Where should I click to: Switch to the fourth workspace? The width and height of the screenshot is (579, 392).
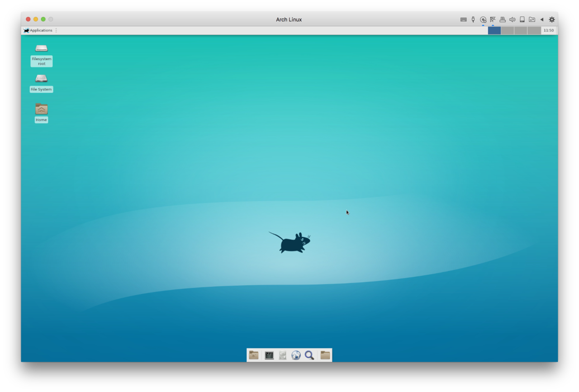[534, 30]
